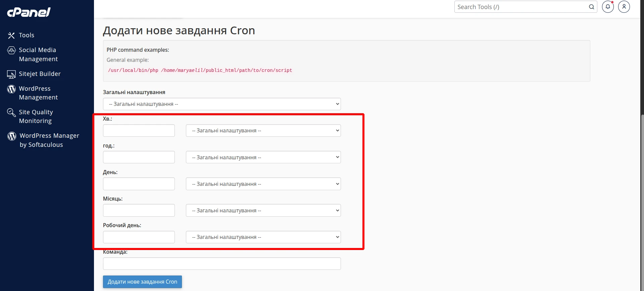Expand the Робочий день settings dropdown

coord(263,237)
